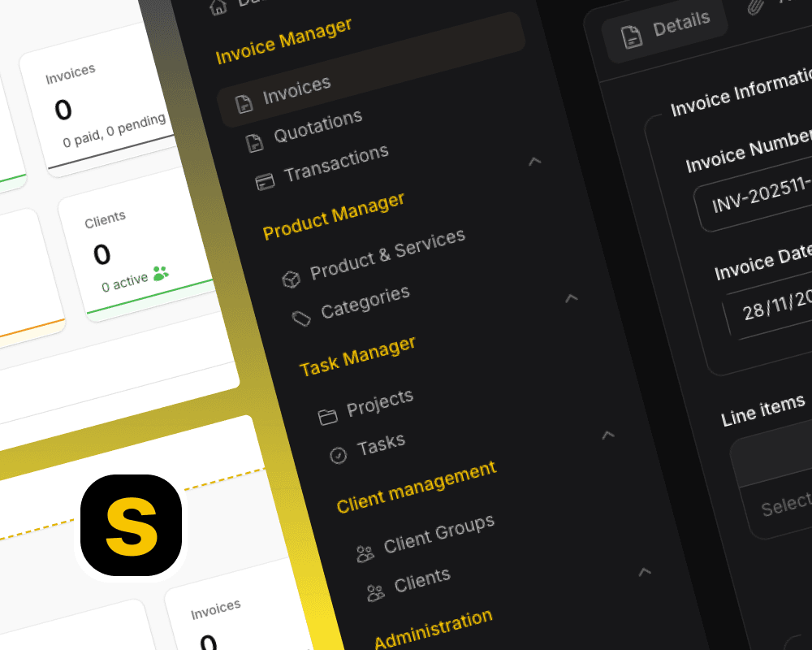
Task: Collapse the Client management section chevron
Action: 645,572
